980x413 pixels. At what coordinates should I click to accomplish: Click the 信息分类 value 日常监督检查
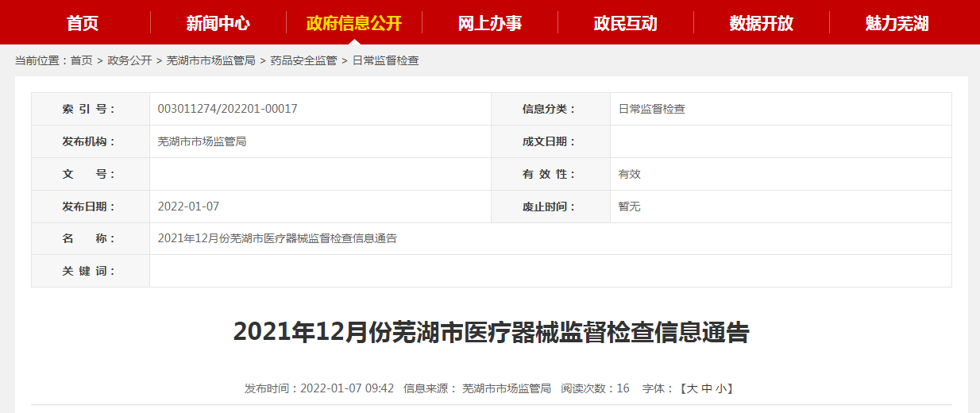[652, 109]
